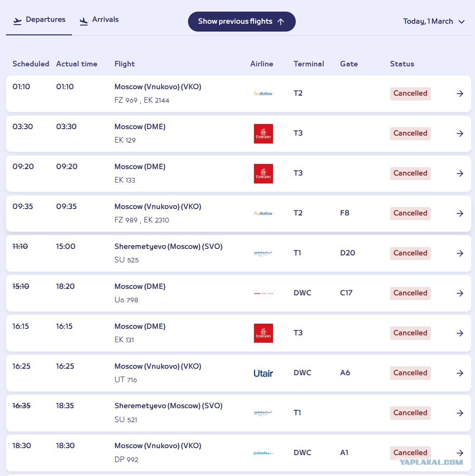Screen dimensions: 475x476
Task: Open the Today, 1 March date dropdown
Action: coord(434,21)
